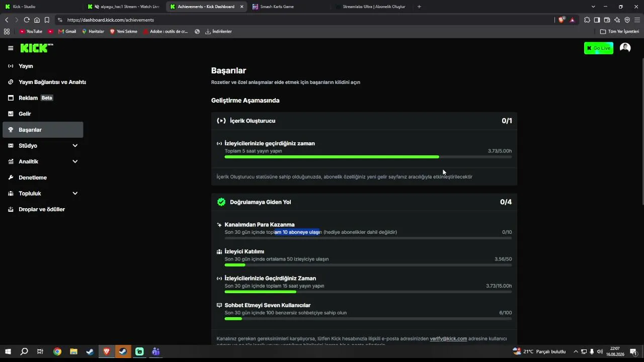Click the 5-hour streaming progress bar
The height and width of the screenshot is (362, 644).
click(368, 157)
